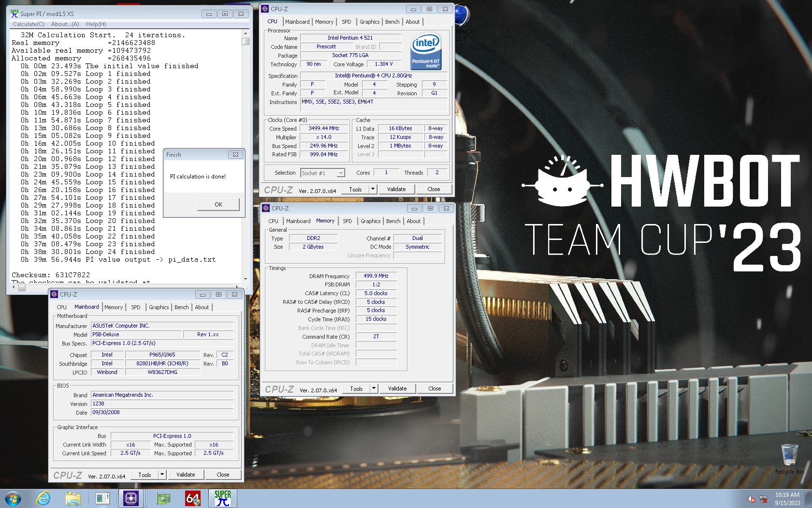Open Graphics tab in top CPU-Z window
Image resolution: width=812 pixels, height=508 pixels.
370,22
